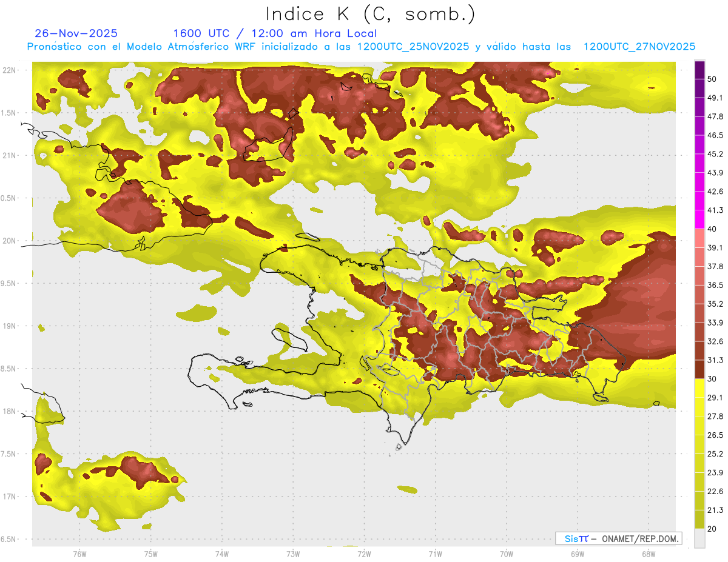This screenshot has height=562, width=728.
Task: Click the latitude axis label "22N"
Action: tap(10, 70)
